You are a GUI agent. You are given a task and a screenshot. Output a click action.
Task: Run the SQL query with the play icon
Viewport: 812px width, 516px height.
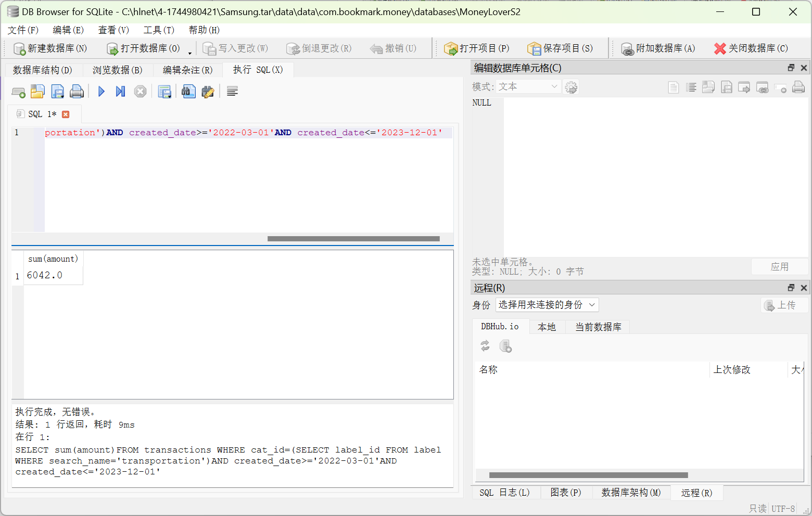[101, 92]
